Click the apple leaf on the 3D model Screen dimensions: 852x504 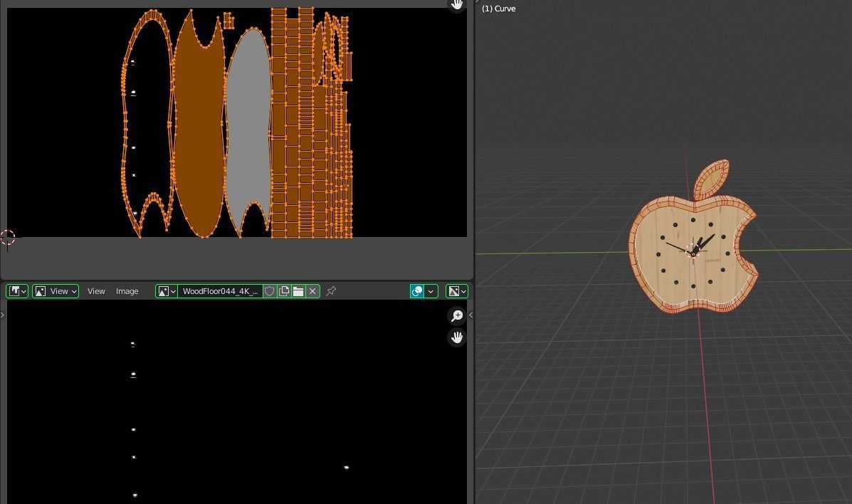pyautogui.click(x=712, y=179)
